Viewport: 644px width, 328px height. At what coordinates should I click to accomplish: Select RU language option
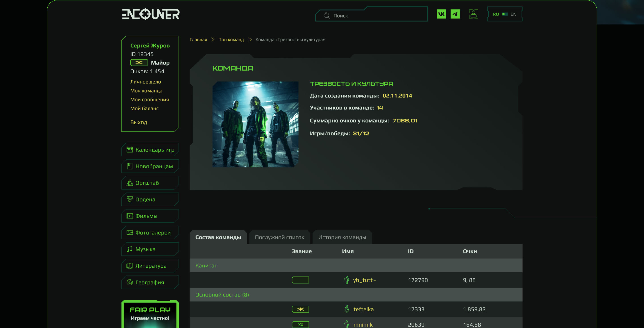pos(496,14)
